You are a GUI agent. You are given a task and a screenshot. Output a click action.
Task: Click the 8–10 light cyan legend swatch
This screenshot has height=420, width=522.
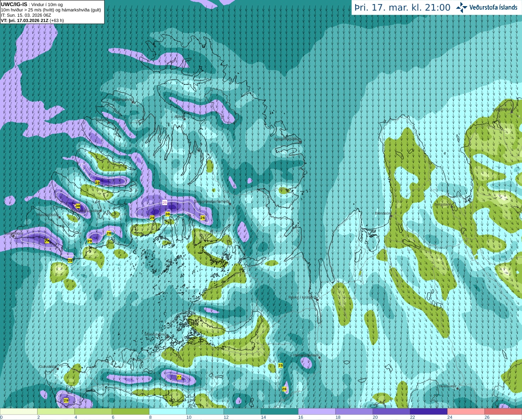(x=168, y=411)
